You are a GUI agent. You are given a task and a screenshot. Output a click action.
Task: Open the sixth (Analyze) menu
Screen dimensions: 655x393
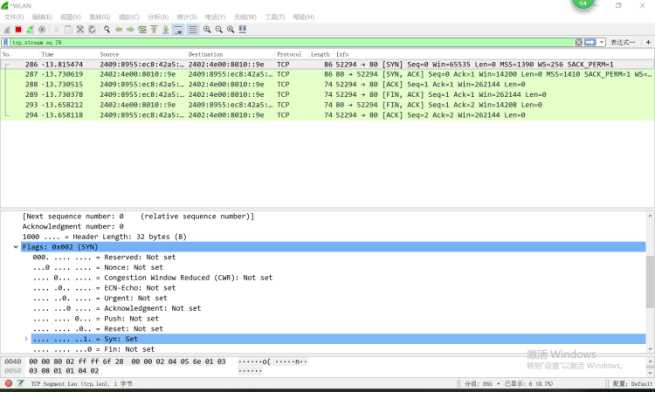click(158, 17)
